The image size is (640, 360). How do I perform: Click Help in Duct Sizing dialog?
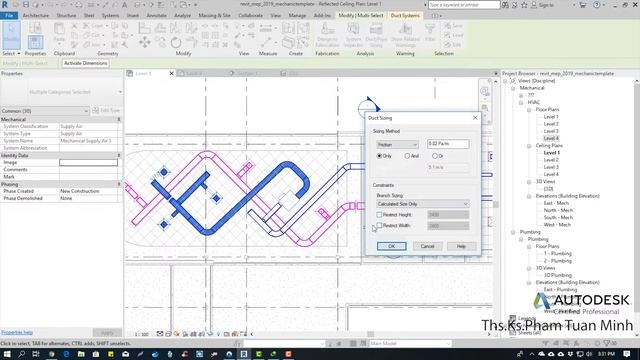point(461,246)
